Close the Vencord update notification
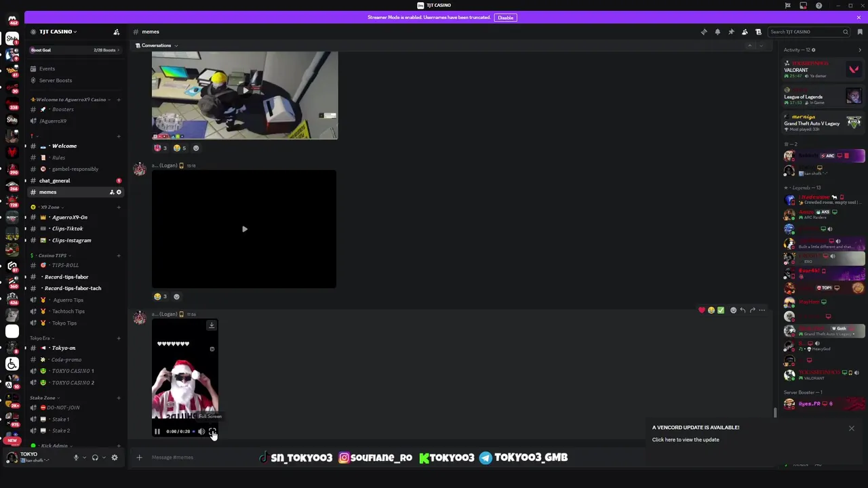 point(852,428)
